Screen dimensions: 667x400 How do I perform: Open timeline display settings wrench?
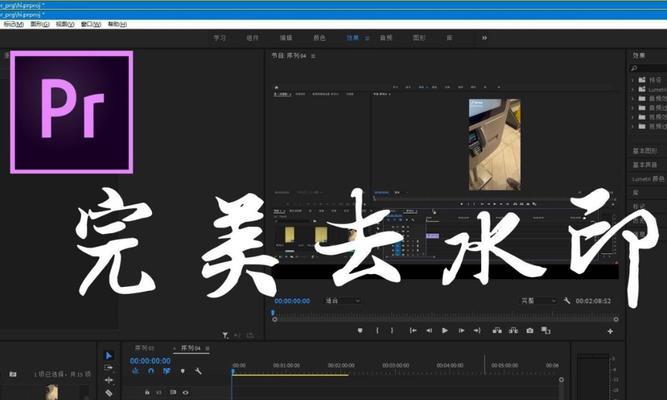[x=198, y=371]
